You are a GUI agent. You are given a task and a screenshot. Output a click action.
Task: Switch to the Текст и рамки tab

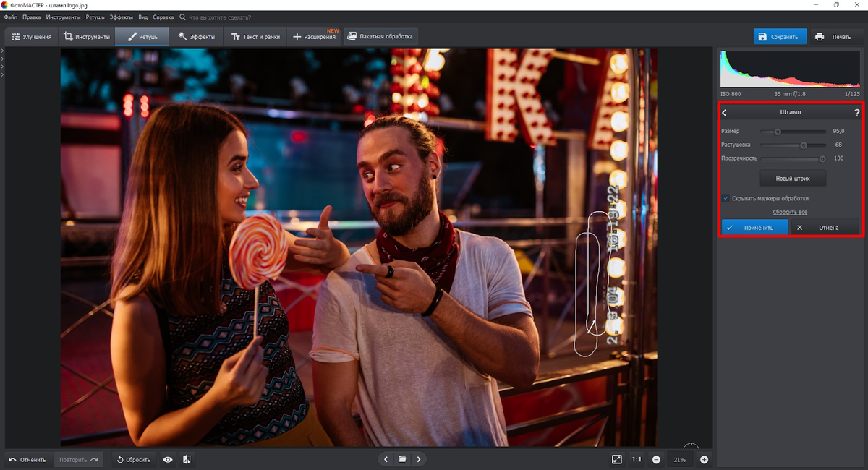(255, 36)
